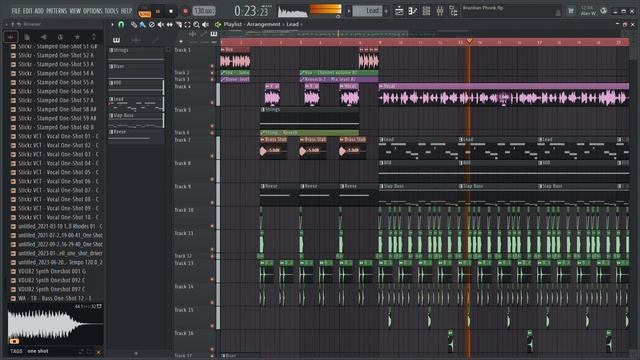Viewport: 640px width, 360px height.
Task: Mute Track 7 with its dot toggle
Action: [x=212, y=156]
